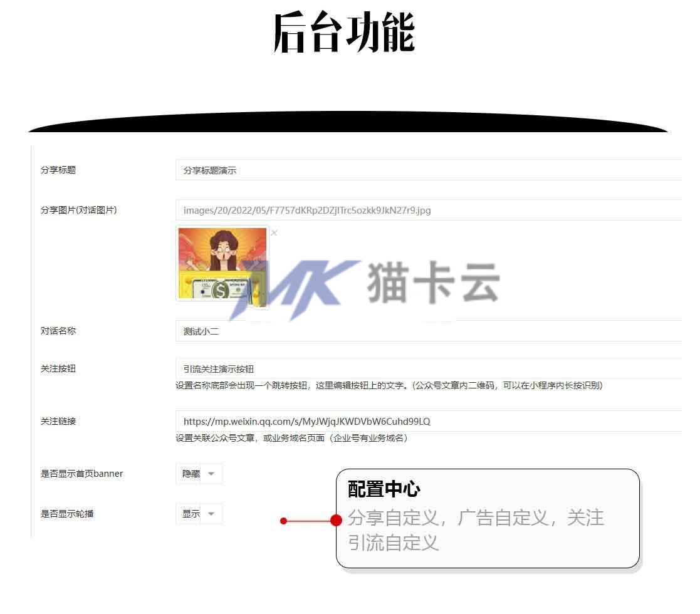Click the 后台功能 heading

click(344, 32)
